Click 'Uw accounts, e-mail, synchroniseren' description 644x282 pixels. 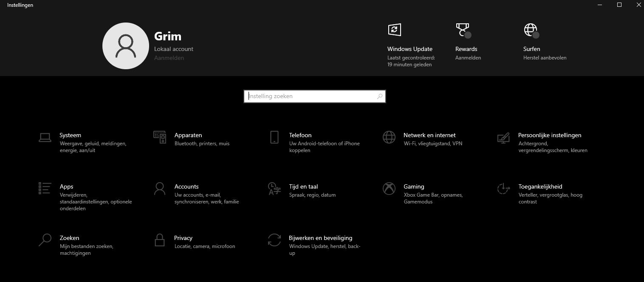207,198
